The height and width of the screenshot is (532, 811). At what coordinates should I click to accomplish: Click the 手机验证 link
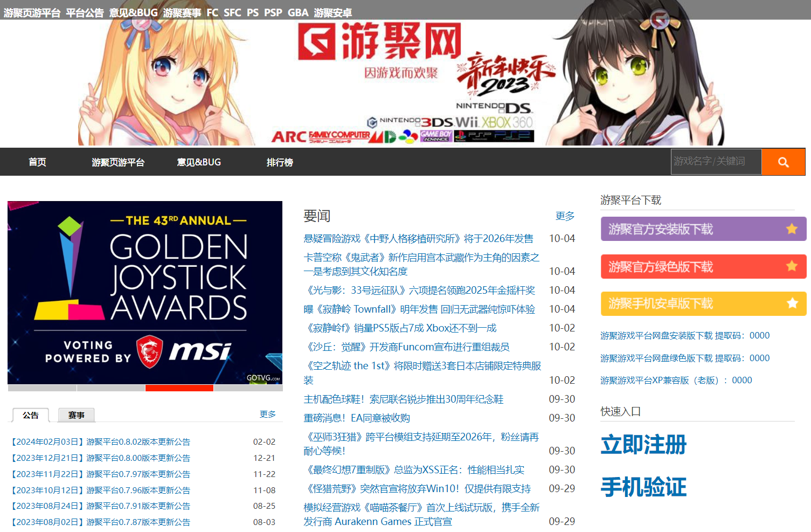643,487
